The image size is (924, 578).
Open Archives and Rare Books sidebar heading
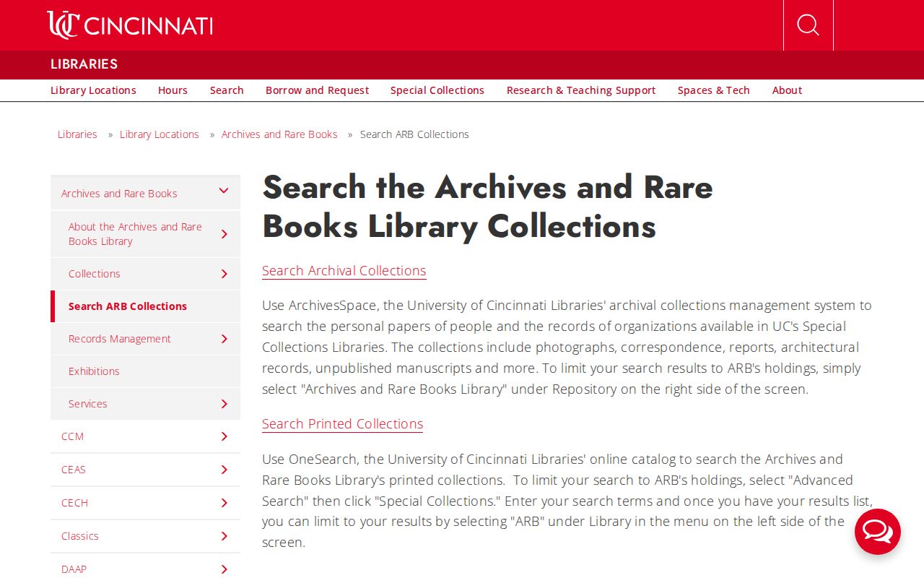point(119,194)
